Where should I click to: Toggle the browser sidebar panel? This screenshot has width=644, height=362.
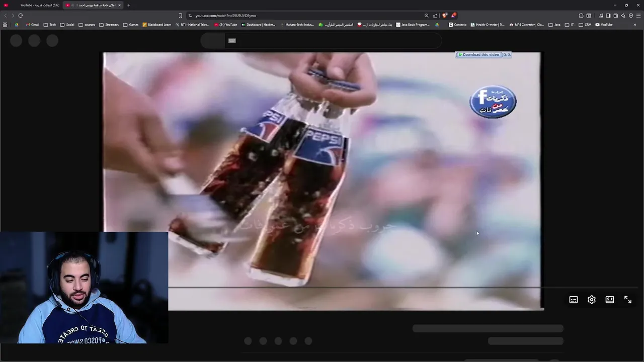608,16
